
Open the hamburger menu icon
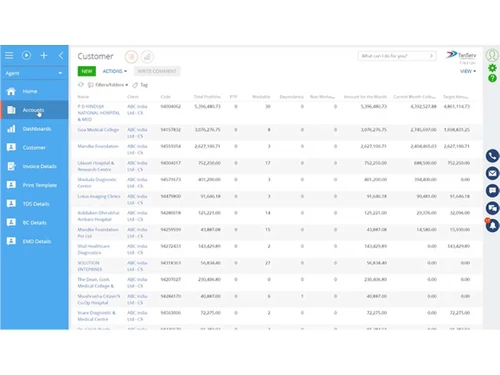[9, 55]
